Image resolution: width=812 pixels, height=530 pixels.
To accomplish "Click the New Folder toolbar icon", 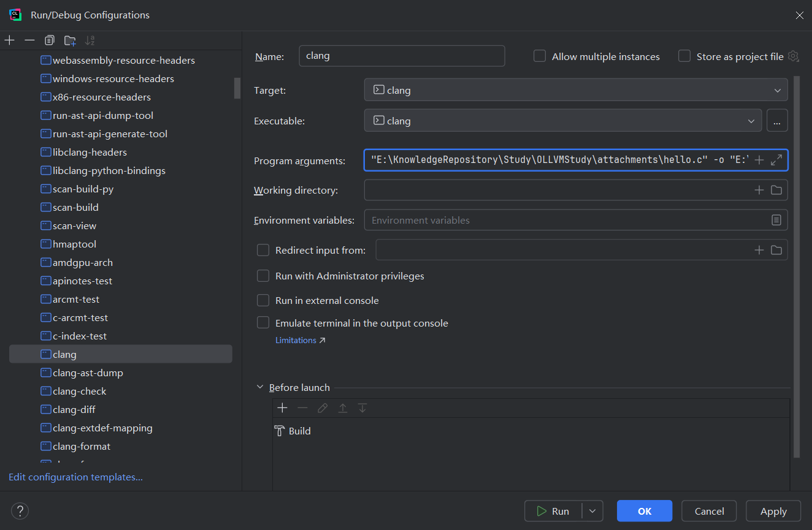I will tap(70, 40).
